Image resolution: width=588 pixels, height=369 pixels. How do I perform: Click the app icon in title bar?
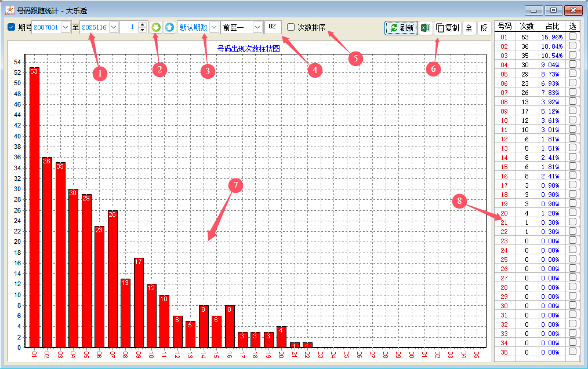10,10
